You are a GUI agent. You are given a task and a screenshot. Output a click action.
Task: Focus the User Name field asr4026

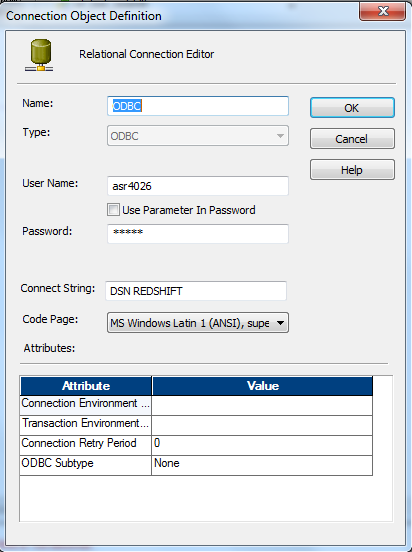tap(198, 186)
